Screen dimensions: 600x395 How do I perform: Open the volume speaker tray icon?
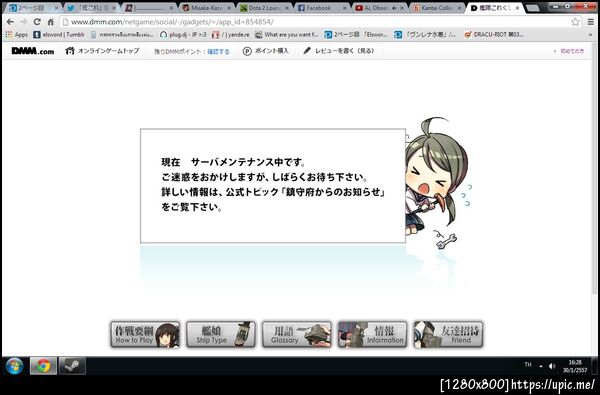tap(552, 366)
